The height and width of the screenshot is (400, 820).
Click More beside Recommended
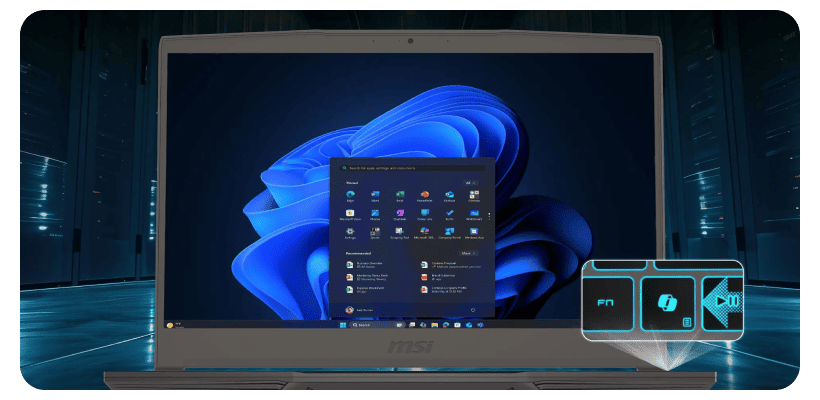(x=469, y=253)
